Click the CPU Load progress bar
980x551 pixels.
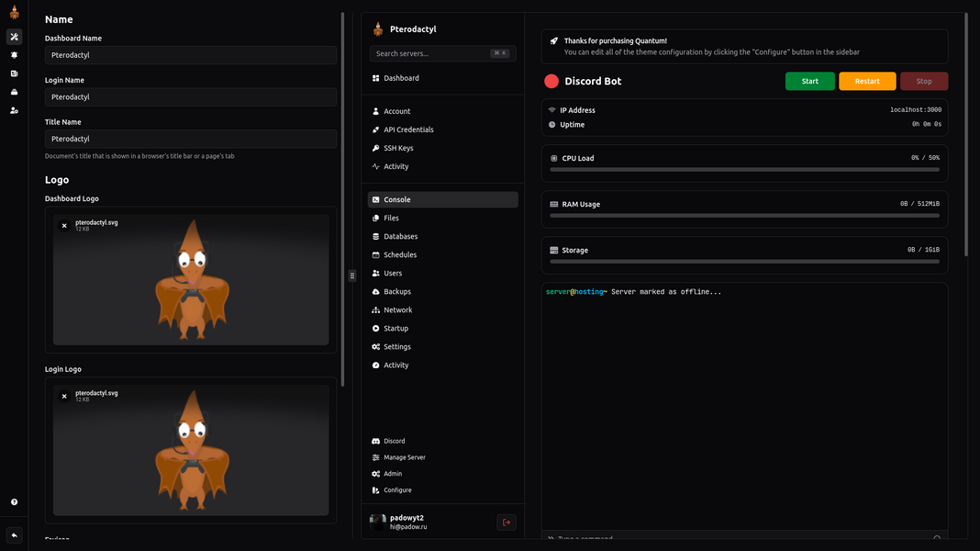pyautogui.click(x=744, y=170)
